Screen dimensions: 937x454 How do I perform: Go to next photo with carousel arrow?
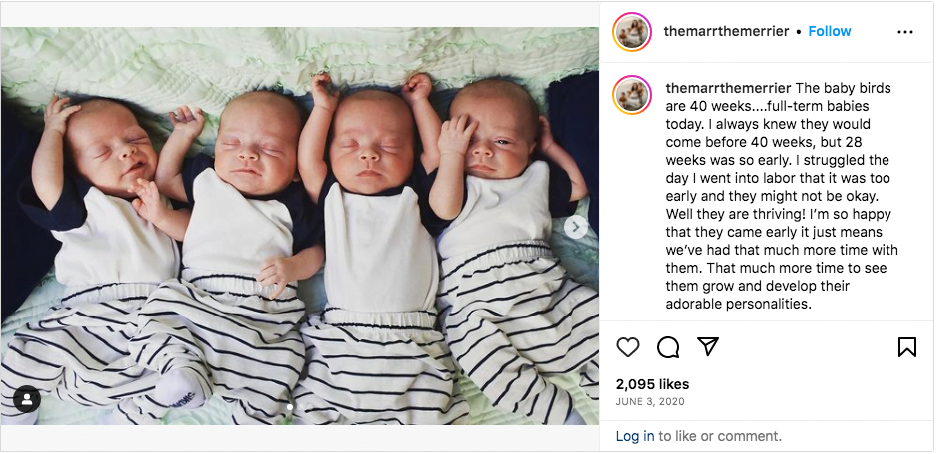click(x=576, y=226)
